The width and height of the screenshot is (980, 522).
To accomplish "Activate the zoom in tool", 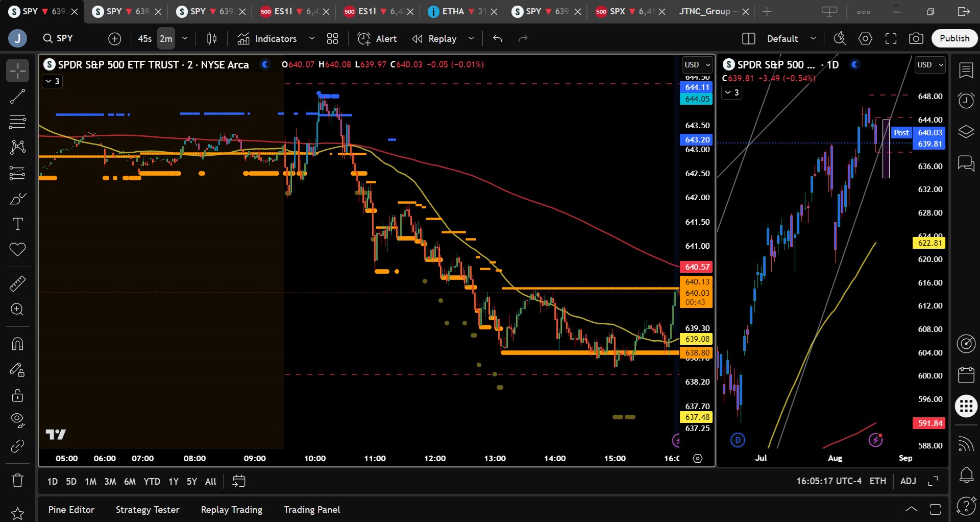I will click(17, 310).
